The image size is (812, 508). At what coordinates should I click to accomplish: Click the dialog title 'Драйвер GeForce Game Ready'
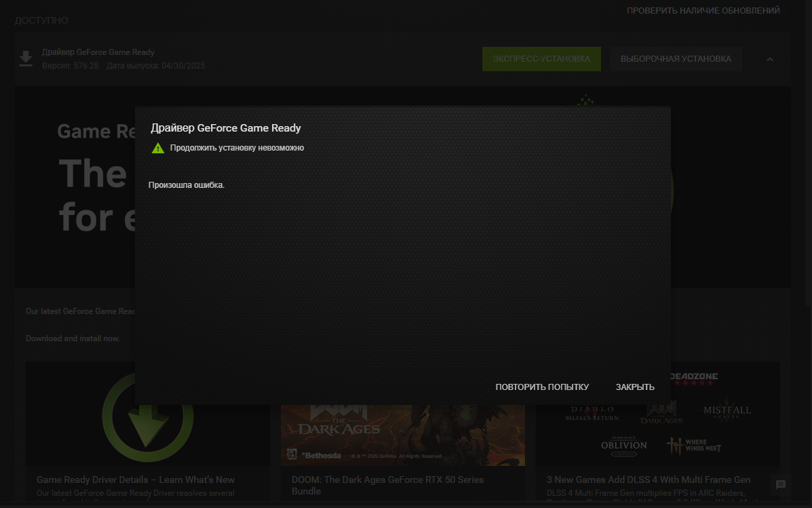tap(226, 128)
